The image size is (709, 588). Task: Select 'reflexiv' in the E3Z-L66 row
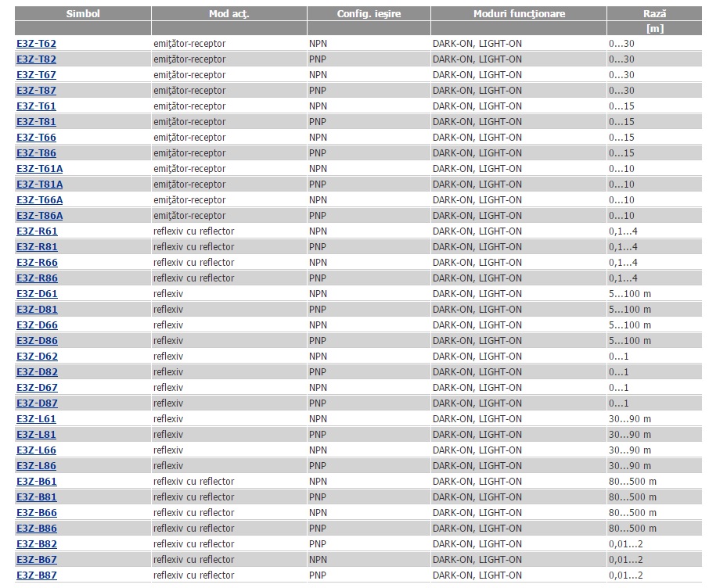[167, 450]
